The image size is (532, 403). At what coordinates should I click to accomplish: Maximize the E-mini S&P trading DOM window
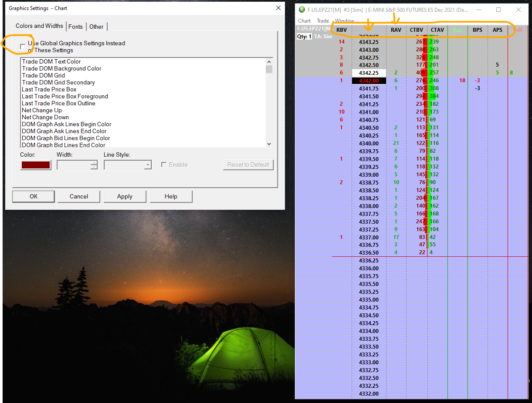498,10
